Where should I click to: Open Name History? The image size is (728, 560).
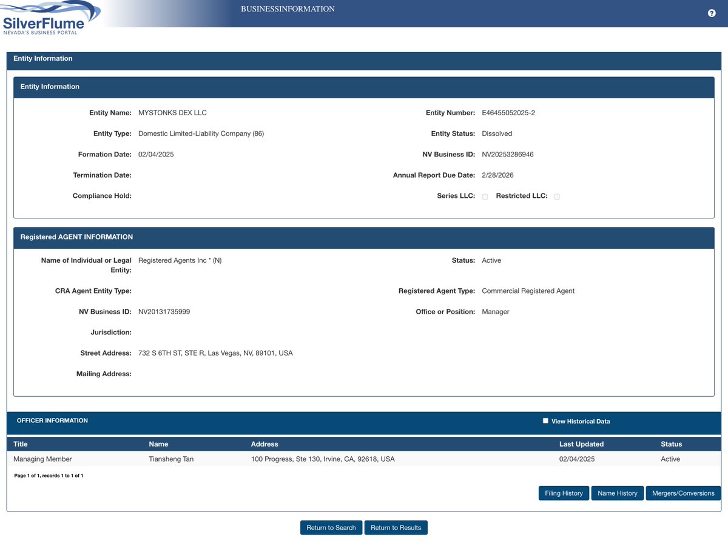tap(618, 493)
